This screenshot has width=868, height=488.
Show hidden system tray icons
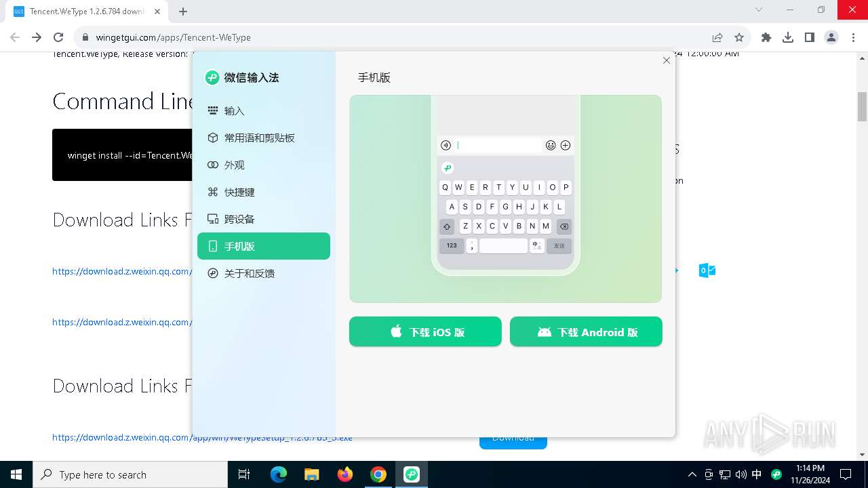pyautogui.click(x=692, y=474)
